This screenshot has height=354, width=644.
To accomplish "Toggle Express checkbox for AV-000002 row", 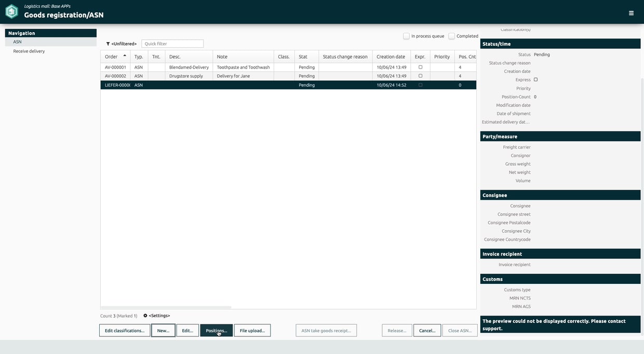I will (x=420, y=76).
